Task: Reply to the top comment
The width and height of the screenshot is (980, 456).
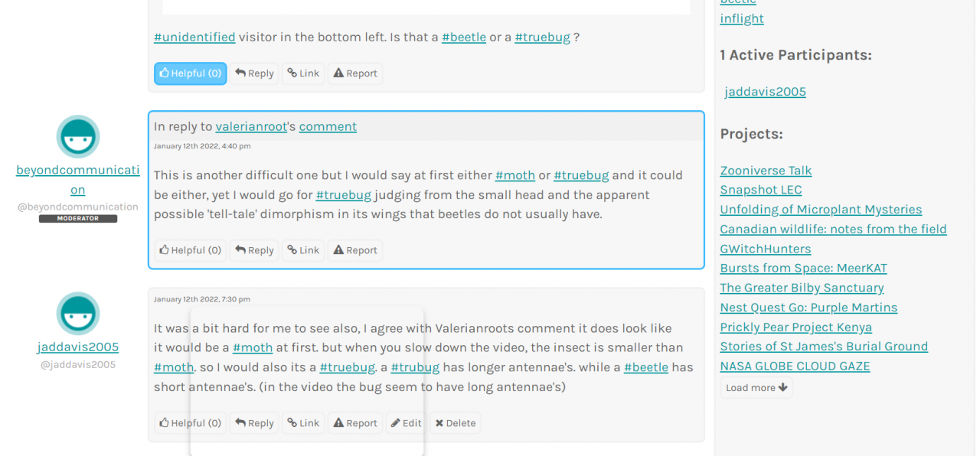Action: [254, 73]
